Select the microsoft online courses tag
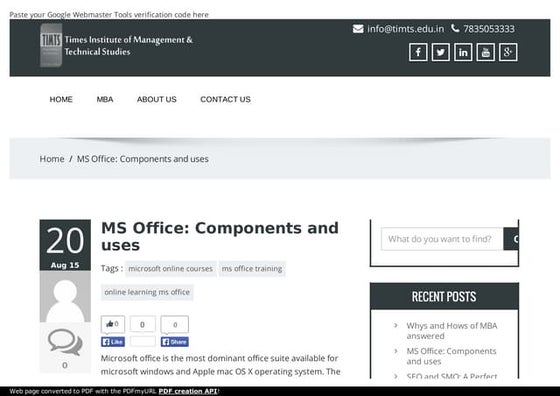Viewport: 560px width, 396px height. coord(171,269)
